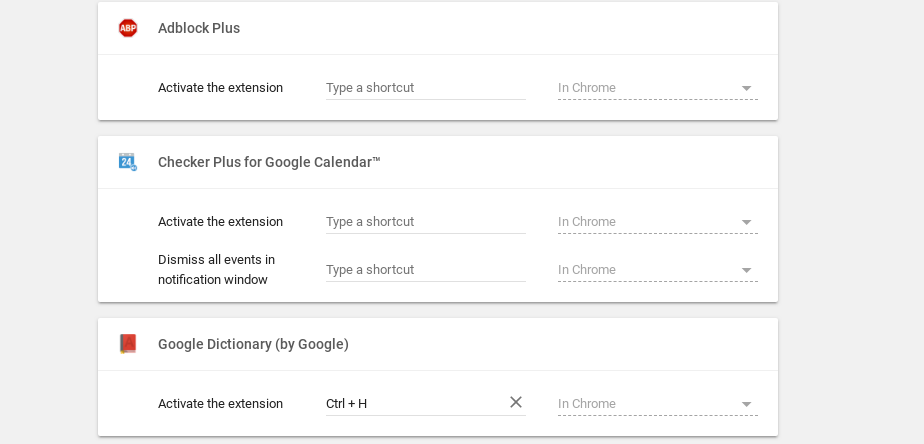Click Dismiss all events in notification window label
This screenshot has width=924, height=444.
pyautogui.click(x=216, y=270)
